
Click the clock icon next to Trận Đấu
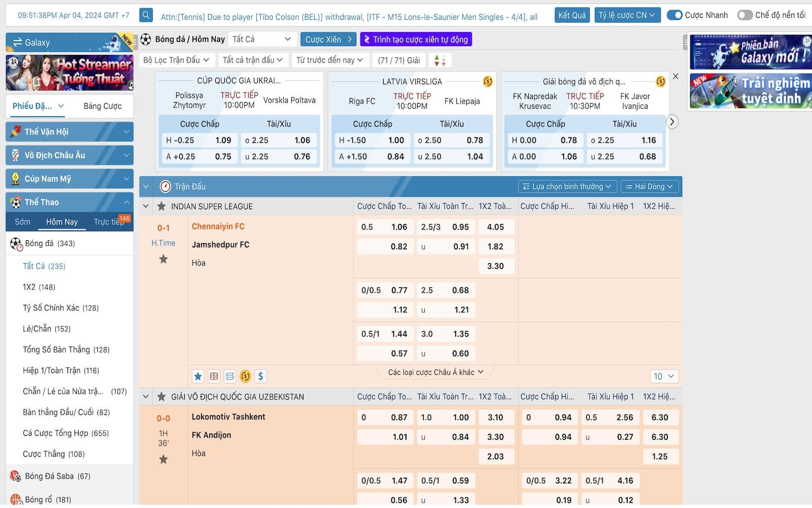click(x=165, y=186)
